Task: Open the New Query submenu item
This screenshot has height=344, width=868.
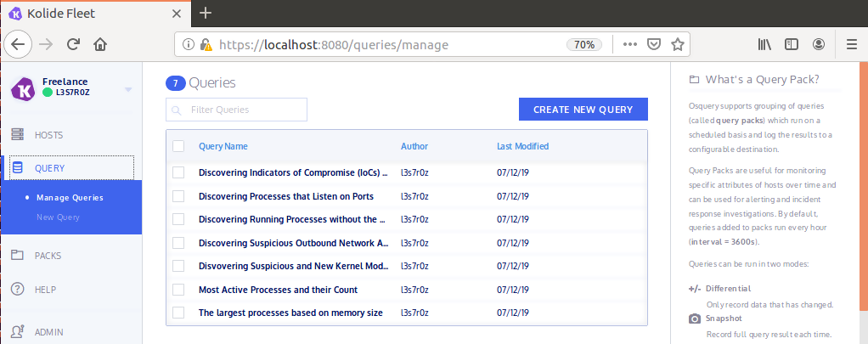Action: click(x=58, y=217)
